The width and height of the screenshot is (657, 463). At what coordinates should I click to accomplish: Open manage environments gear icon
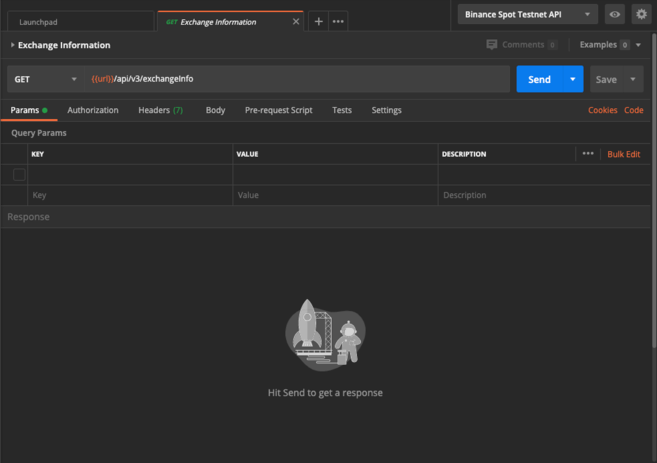[x=641, y=15]
